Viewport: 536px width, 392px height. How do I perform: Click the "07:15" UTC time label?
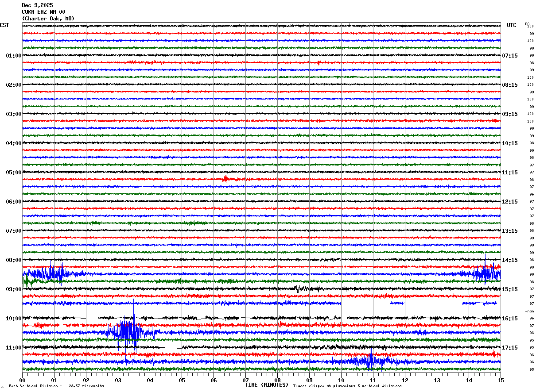coord(510,56)
